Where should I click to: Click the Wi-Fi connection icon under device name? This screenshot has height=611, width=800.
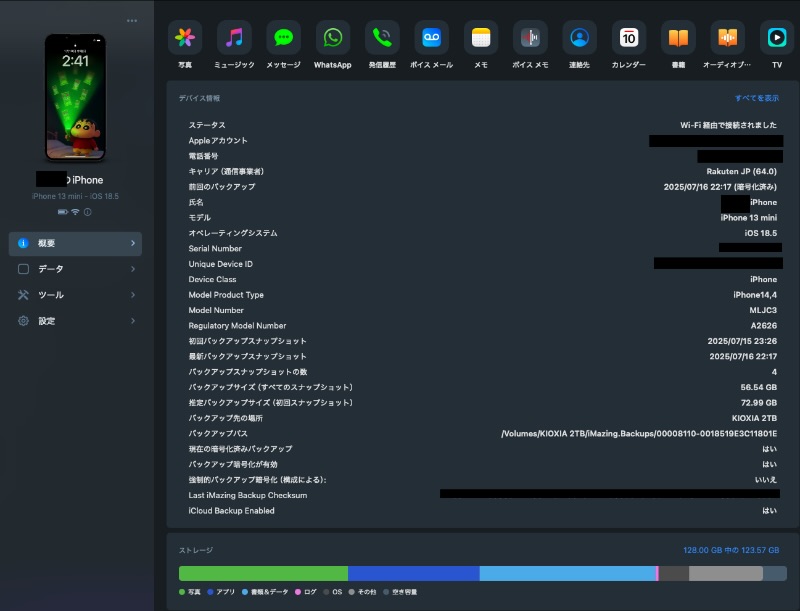75,212
